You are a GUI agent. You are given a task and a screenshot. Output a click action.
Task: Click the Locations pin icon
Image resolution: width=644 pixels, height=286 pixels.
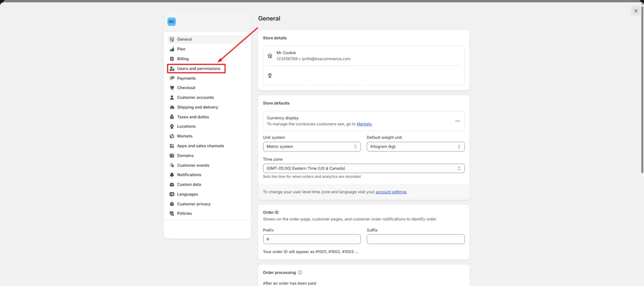tap(172, 126)
